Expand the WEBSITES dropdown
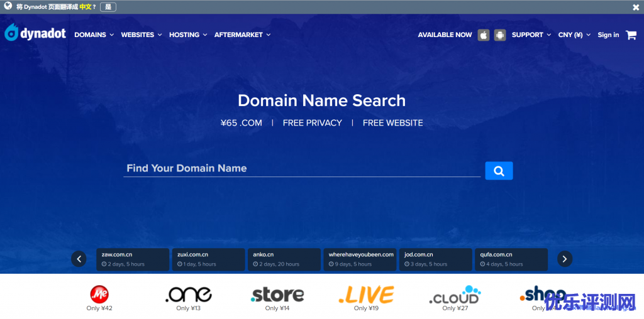The width and height of the screenshot is (644, 319). pyautogui.click(x=141, y=35)
